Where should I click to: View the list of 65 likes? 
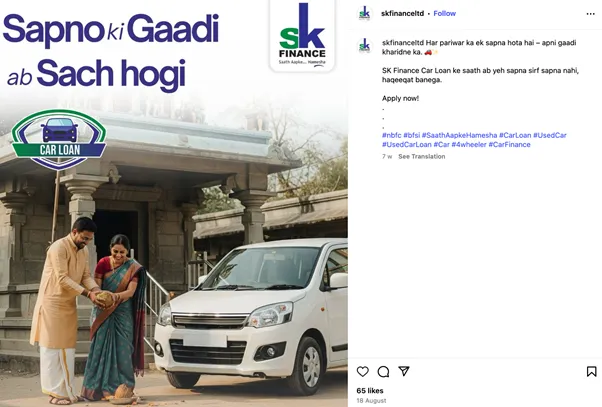coord(370,390)
